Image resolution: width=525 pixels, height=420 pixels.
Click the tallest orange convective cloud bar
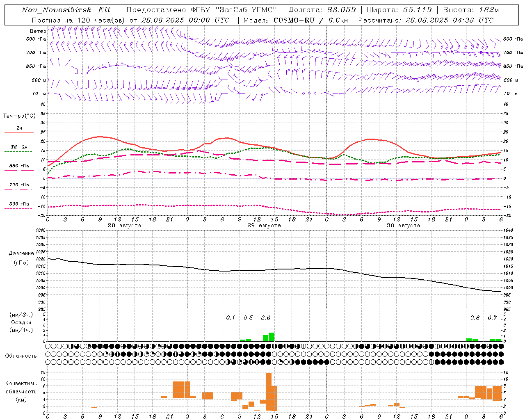[269, 392]
